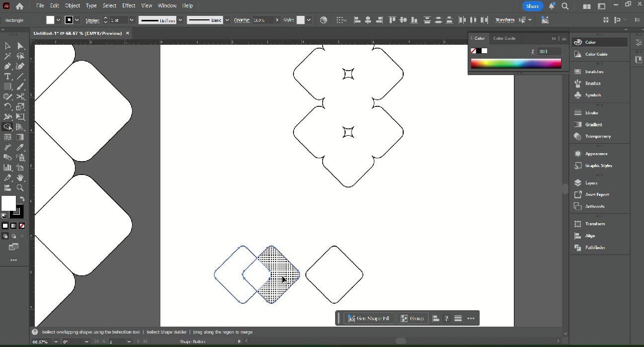Switch to the Color Guide tab
This screenshot has height=347, width=644.
tap(504, 38)
